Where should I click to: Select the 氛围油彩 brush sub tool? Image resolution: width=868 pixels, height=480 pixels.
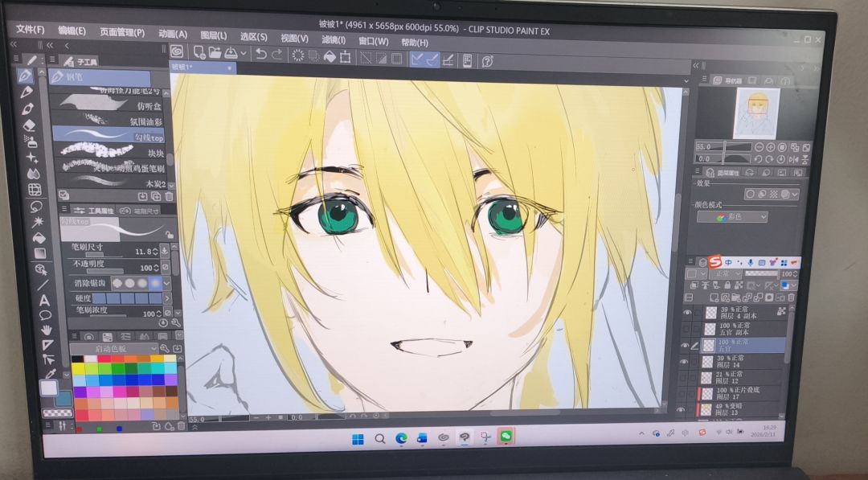point(108,119)
